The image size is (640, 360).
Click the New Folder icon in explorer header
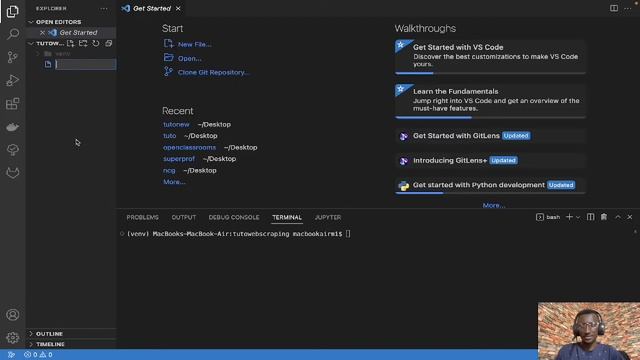click(83, 43)
